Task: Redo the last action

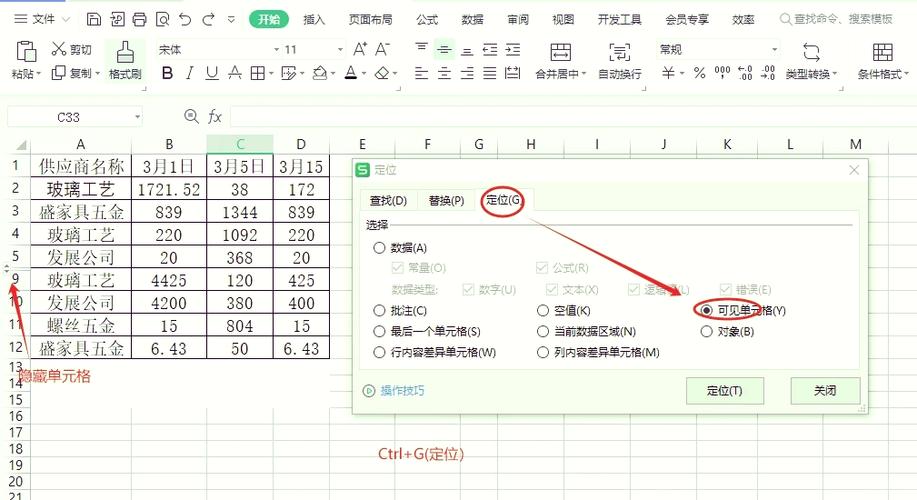Action: coord(208,19)
